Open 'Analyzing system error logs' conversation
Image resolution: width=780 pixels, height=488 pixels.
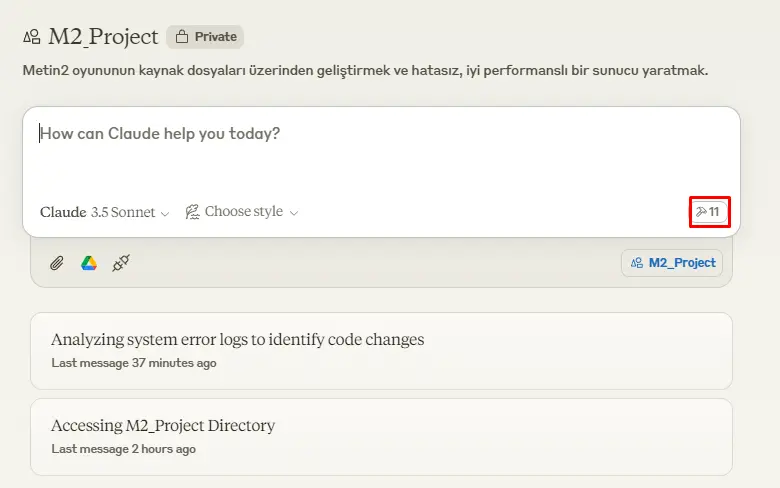pyautogui.click(x=381, y=351)
